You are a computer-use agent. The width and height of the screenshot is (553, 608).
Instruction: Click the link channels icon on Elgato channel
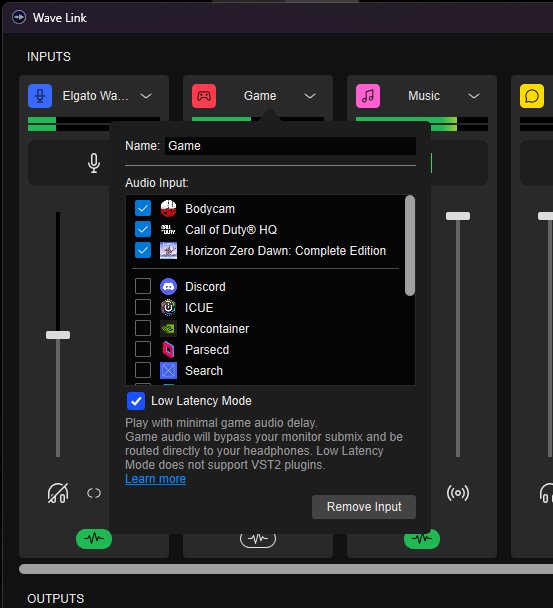(x=94, y=493)
